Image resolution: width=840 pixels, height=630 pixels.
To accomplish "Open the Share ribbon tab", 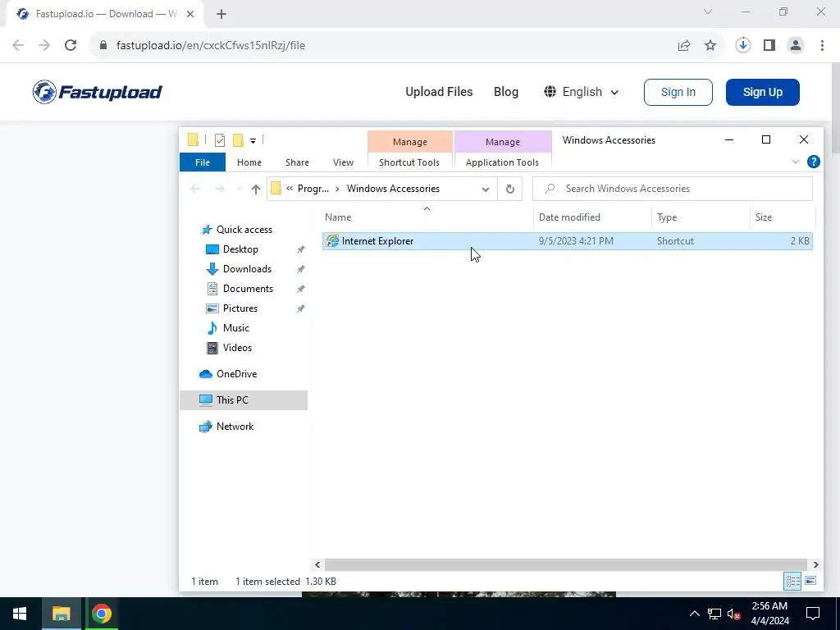I will point(297,162).
